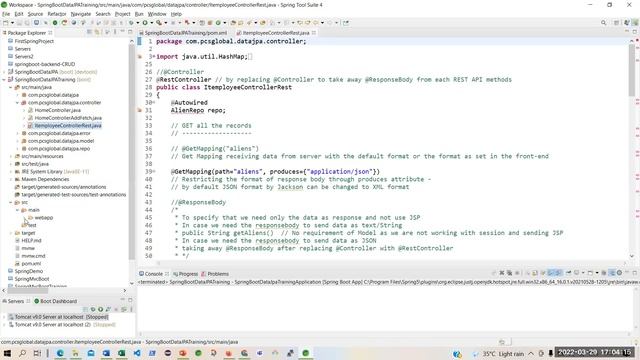Image resolution: width=640 pixels, height=360 pixels.
Task: Collapse com.pcsglobal.datajpa.controller package node
Action: pyautogui.click(x=18, y=103)
